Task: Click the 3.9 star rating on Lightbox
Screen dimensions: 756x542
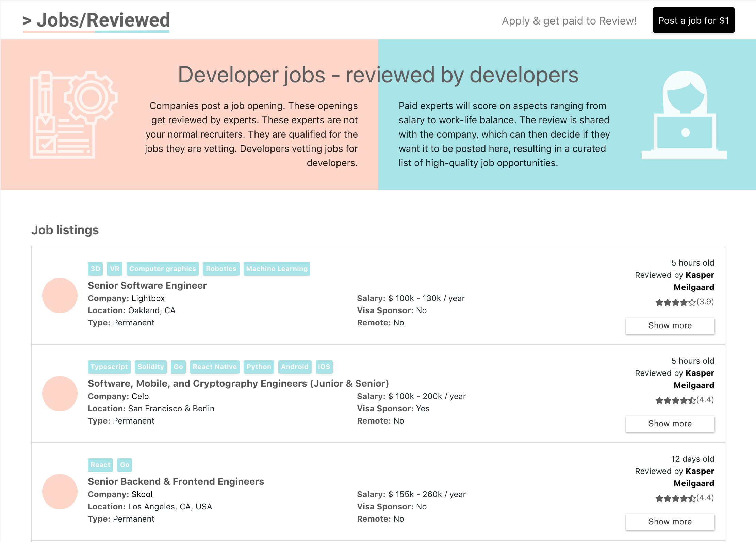Action: (x=684, y=302)
